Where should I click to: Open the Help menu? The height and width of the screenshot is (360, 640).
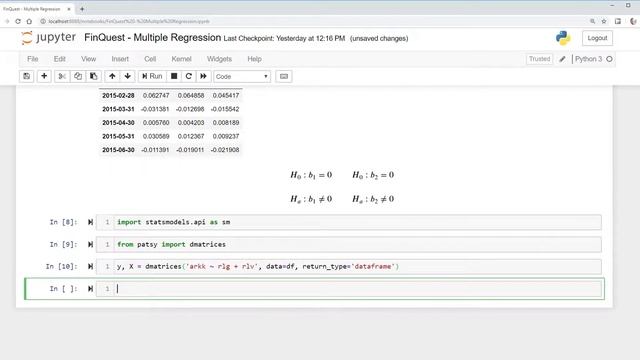(254, 59)
